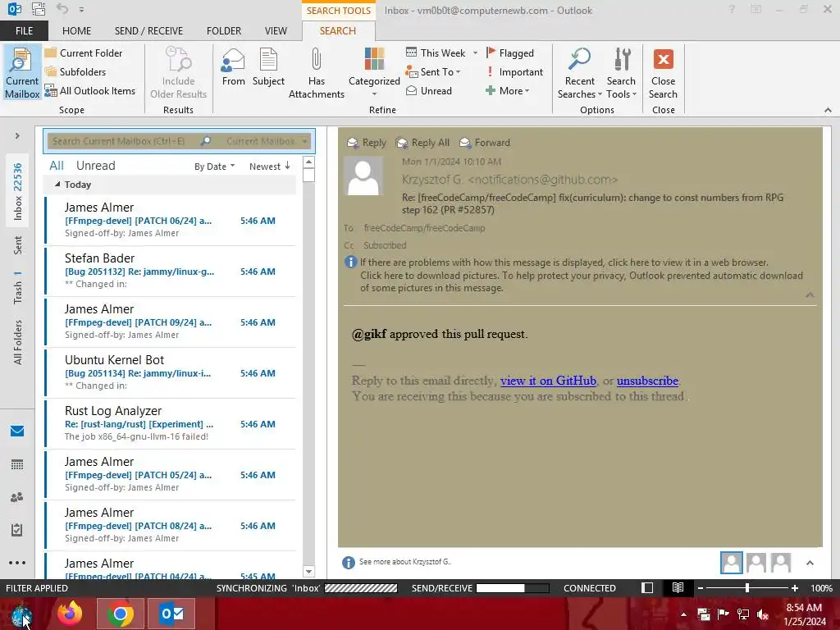Switch to the VIEW tab
Image resolution: width=840 pixels, height=630 pixels.
[276, 31]
